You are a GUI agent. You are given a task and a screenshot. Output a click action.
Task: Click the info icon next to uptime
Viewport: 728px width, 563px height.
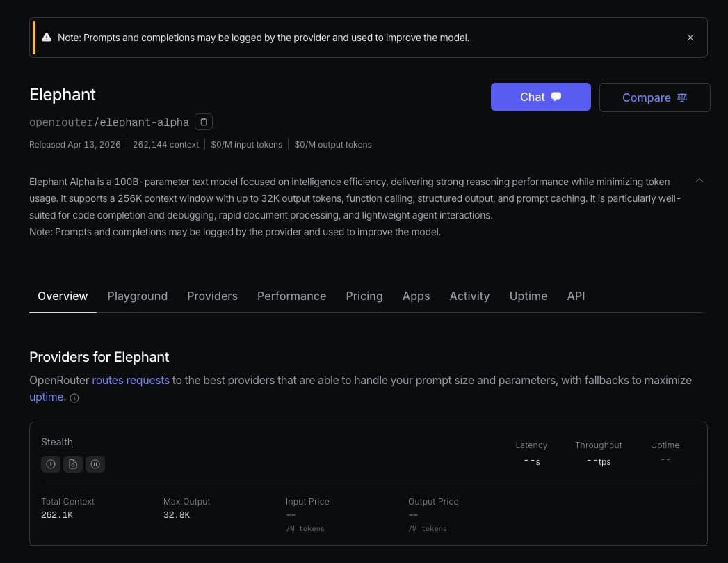pyautogui.click(x=74, y=397)
